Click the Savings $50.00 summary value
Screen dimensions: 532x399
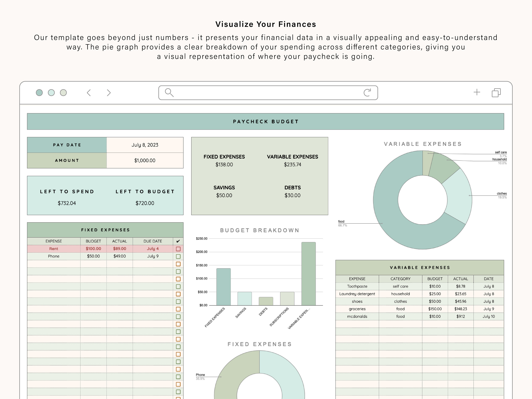click(x=224, y=195)
